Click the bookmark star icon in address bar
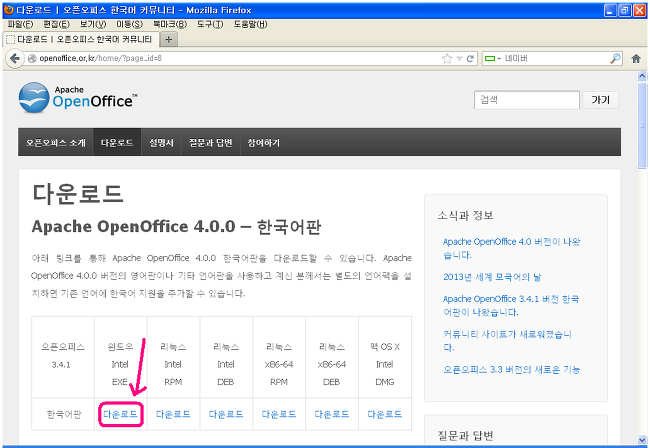650x448 pixels. tap(447, 58)
